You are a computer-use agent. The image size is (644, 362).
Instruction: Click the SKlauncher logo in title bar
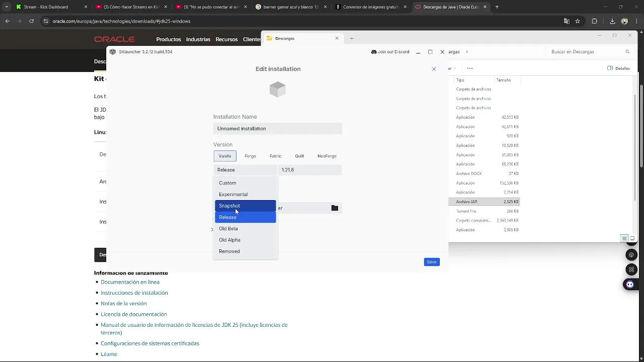113,52
